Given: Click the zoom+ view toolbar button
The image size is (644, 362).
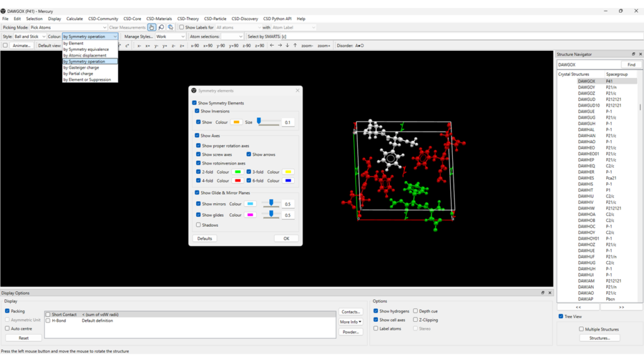Looking at the screenshot, I should (x=324, y=46).
